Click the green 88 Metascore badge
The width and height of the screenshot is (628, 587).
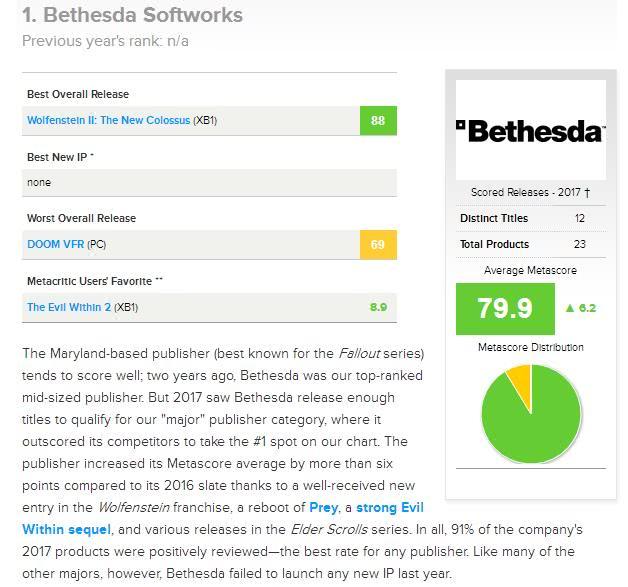378,121
